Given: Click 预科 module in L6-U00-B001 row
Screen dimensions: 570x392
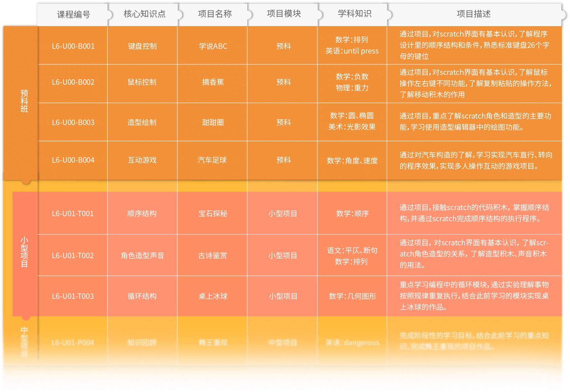Looking at the screenshot, I should 284,46.
